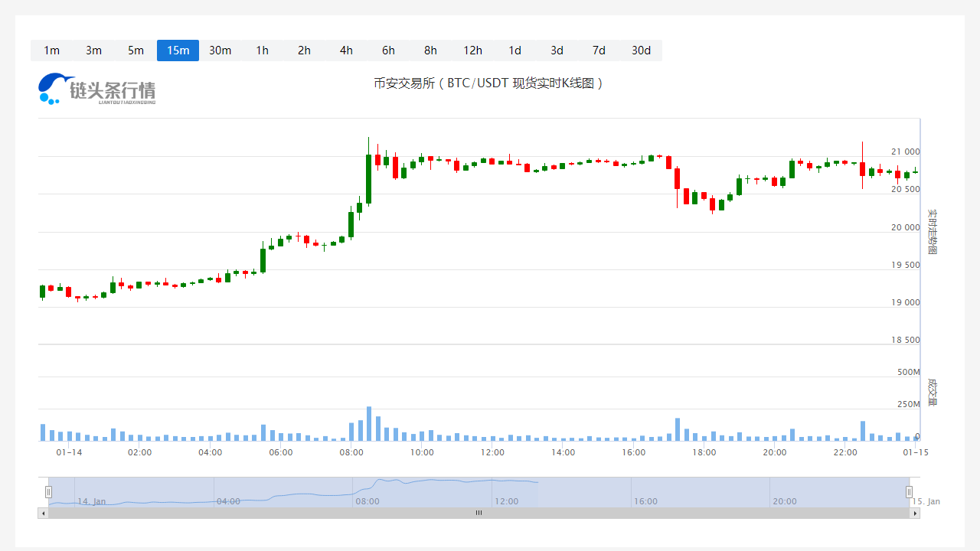This screenshot has width=980, height=551.
Task: Click the 14. Jan label in the navigator
Action: pos(93,501)
